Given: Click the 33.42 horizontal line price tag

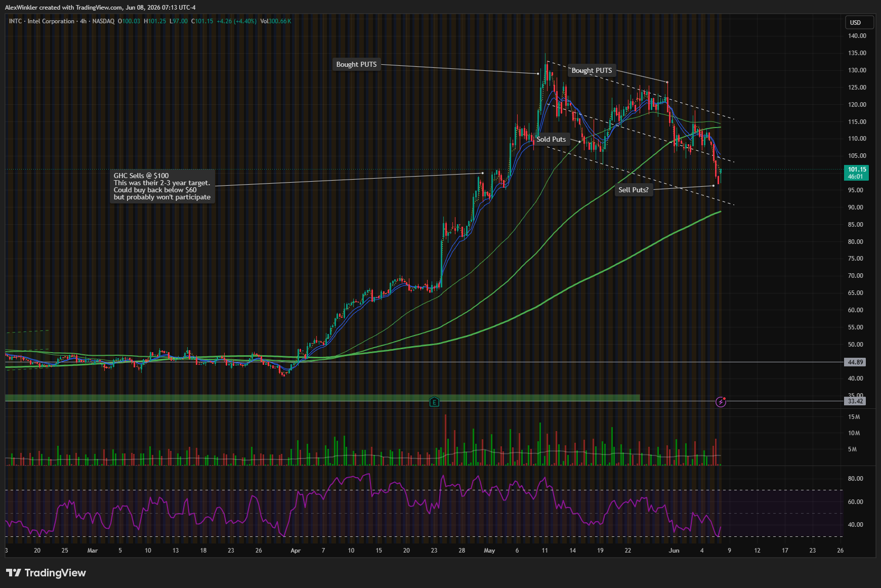Looking at the screenshot, I should click(855, 401).
